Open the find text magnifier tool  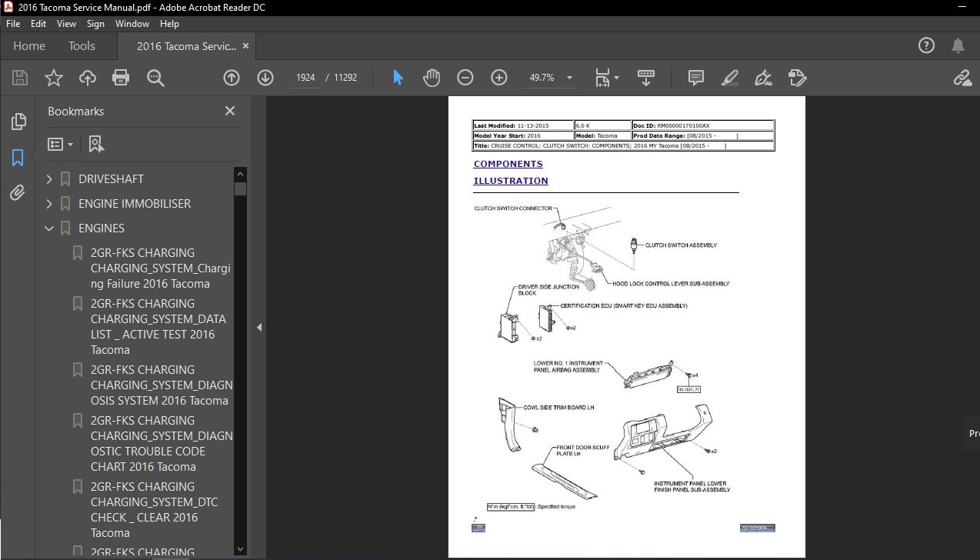pyautogui.click(x=155, y=78)
